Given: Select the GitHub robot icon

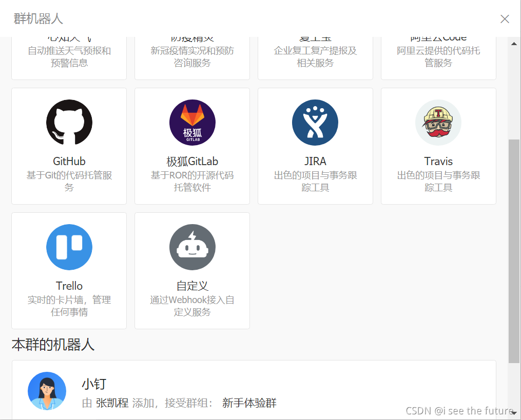Looking at the screenshot, I should pos(69,123).
